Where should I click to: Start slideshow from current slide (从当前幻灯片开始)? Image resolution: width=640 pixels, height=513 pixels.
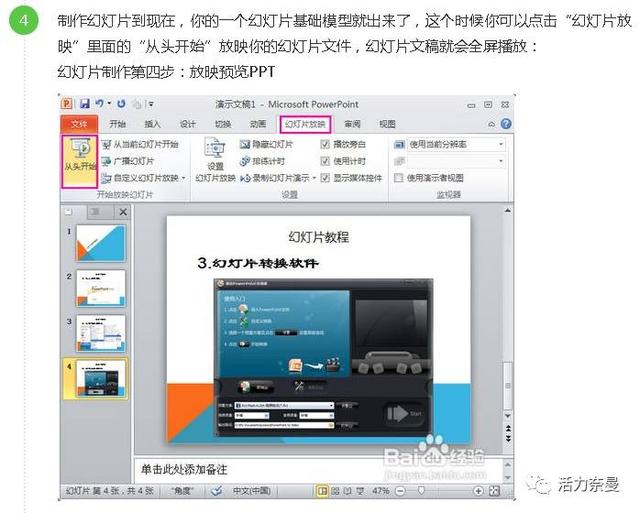[140, 144]
